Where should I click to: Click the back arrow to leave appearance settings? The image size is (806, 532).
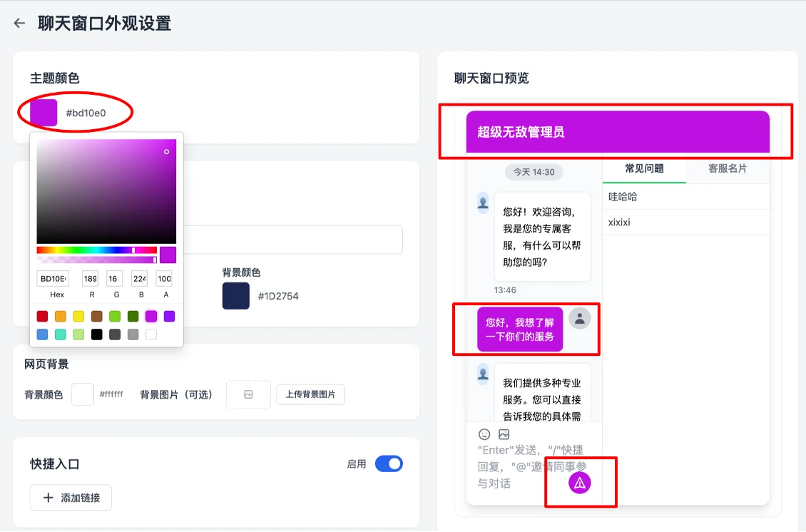click(x=19, y=24)
